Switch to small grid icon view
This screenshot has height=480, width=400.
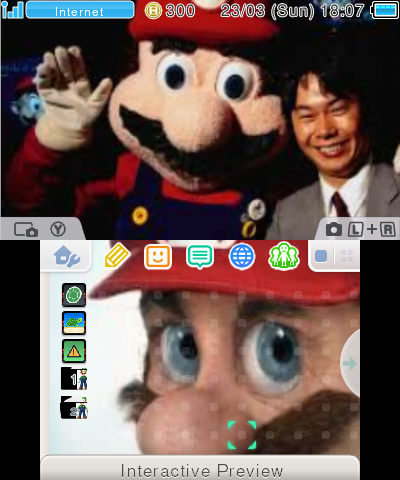point(347,256)
